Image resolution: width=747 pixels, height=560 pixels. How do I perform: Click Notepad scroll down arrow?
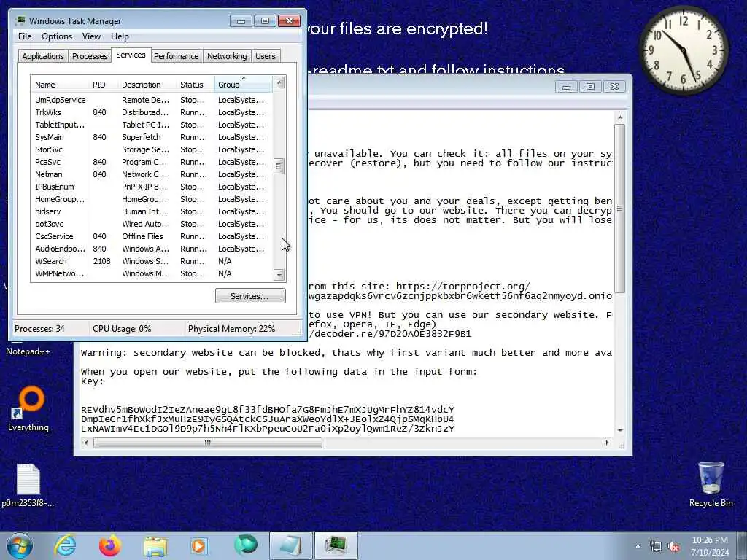620,430
